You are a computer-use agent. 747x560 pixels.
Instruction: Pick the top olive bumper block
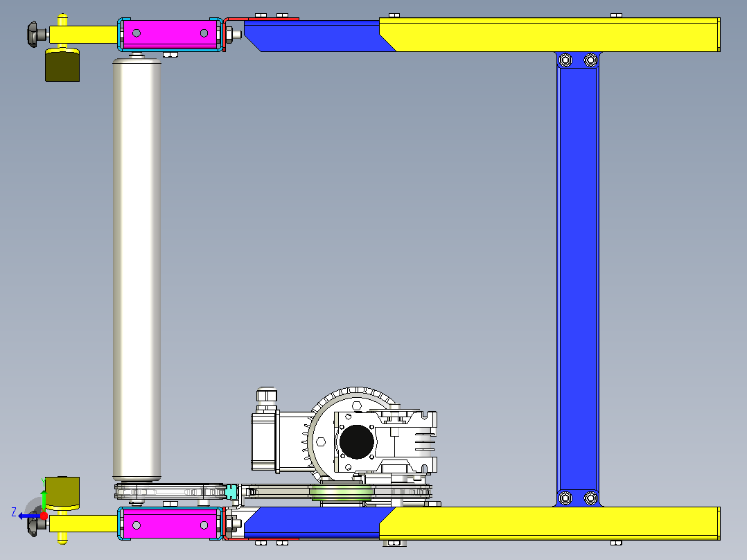click(x=62, y=65)
